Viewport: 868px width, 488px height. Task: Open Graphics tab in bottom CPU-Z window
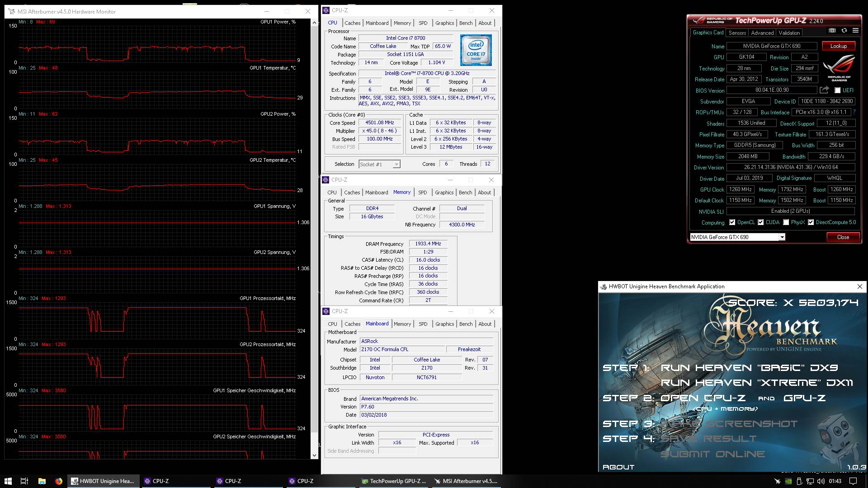[445, 324]
